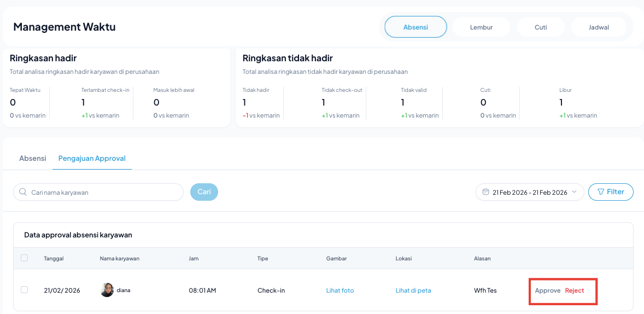Check the row checkbox for 21/02/2026
This screenshot has height=314, width=644.
tap(24, 290)
